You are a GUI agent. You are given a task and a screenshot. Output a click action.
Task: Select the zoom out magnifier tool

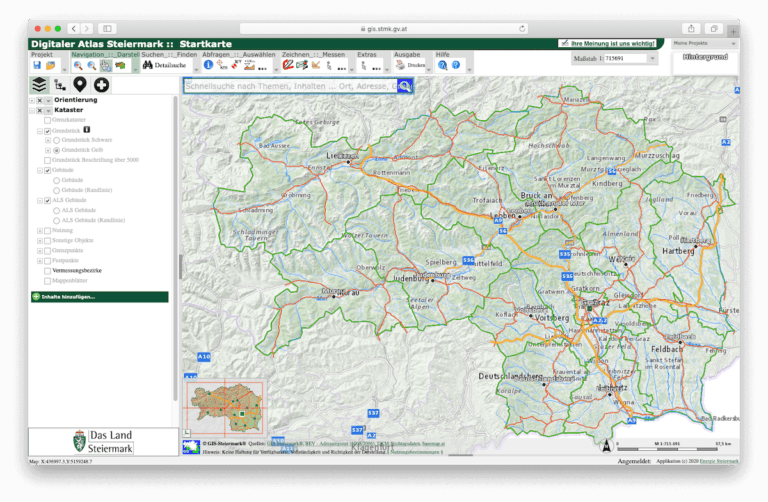(92, 65)
